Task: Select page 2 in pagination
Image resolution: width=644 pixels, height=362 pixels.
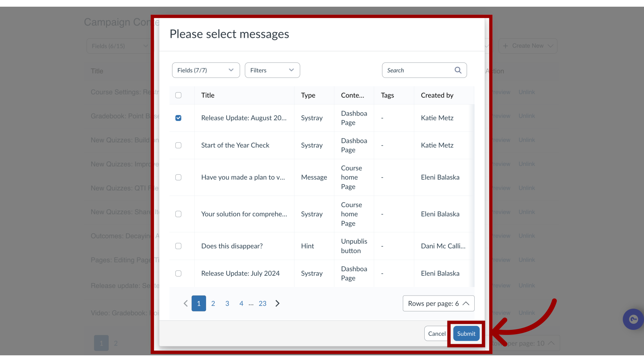Action: pos(213,303)
